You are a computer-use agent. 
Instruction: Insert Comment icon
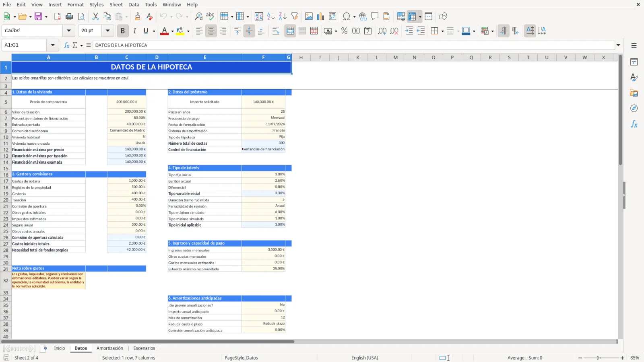375,16
